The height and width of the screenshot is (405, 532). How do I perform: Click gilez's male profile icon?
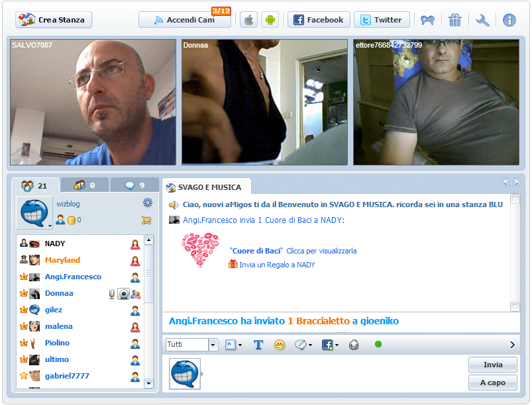(x=135, y=310)
